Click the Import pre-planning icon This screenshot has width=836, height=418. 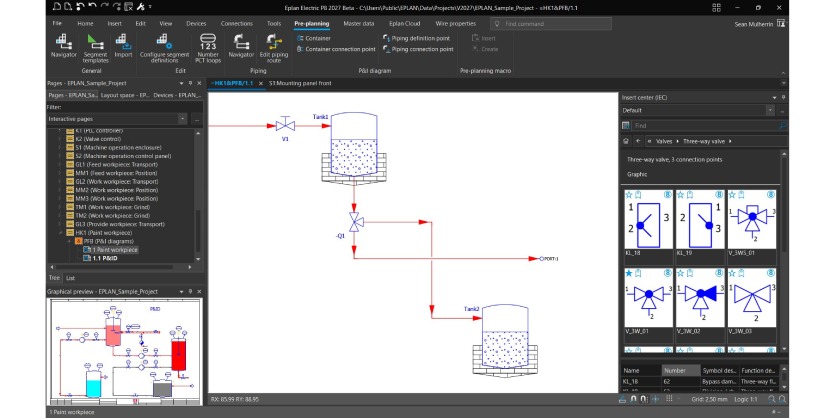pyautogui.click(x=123, y=45)
